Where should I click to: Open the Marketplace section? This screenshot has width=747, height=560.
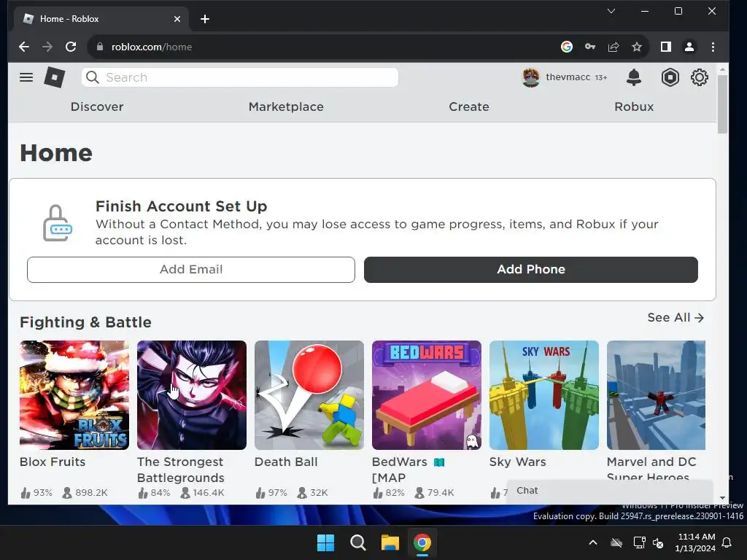coord(286,106)
